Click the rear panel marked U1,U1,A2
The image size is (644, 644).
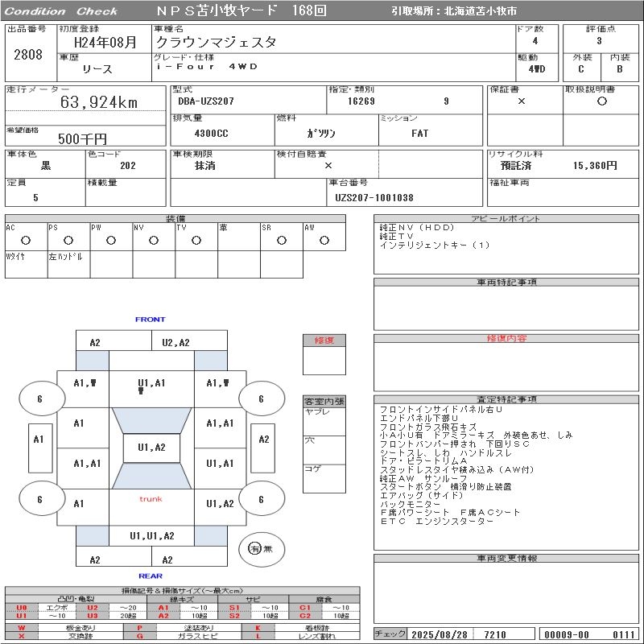click(x=151, y=535)
